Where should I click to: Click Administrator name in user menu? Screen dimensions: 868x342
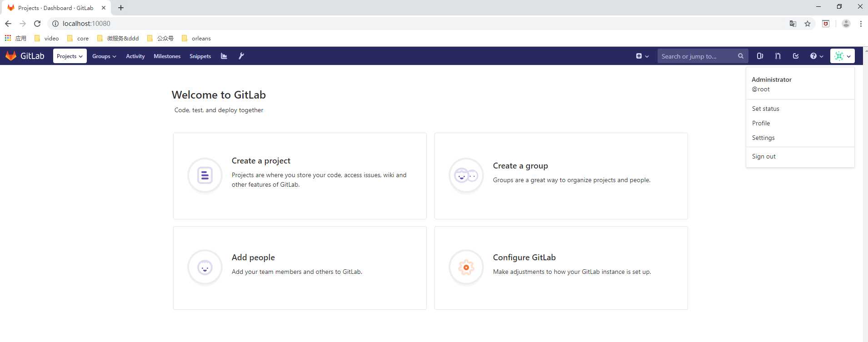pyautogui.click(x=772, y=79)
